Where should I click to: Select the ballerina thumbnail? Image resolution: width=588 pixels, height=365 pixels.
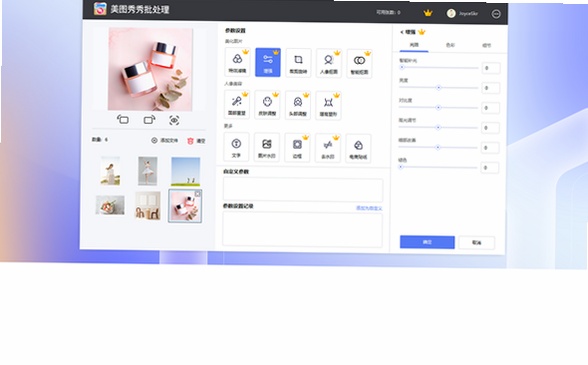click(148, 171)
